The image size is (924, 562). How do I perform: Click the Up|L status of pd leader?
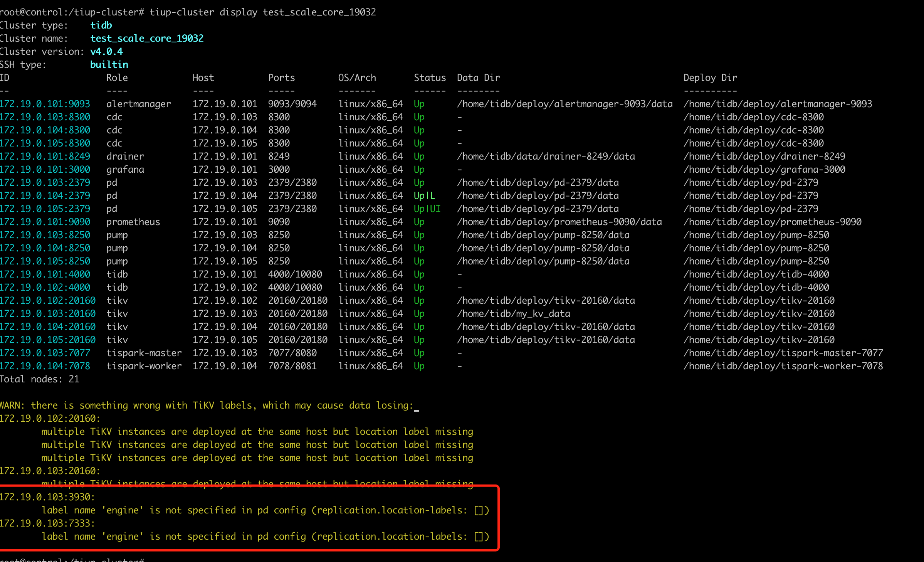click(x=424, y=195)
